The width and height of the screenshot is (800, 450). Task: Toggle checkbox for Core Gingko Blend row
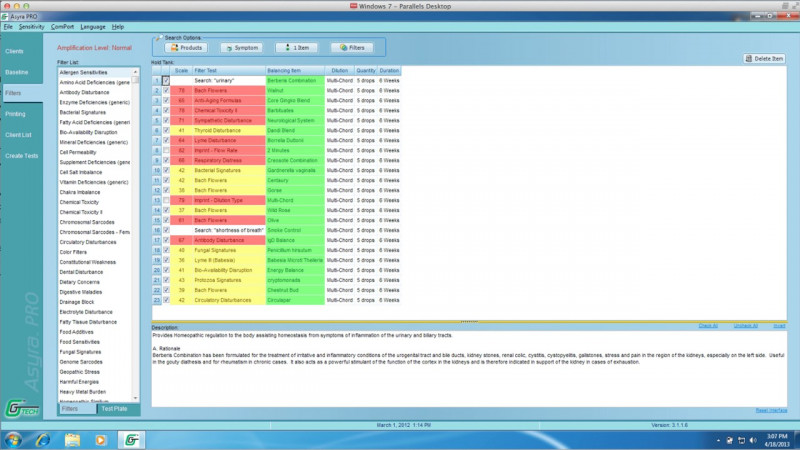click(166, 101)
